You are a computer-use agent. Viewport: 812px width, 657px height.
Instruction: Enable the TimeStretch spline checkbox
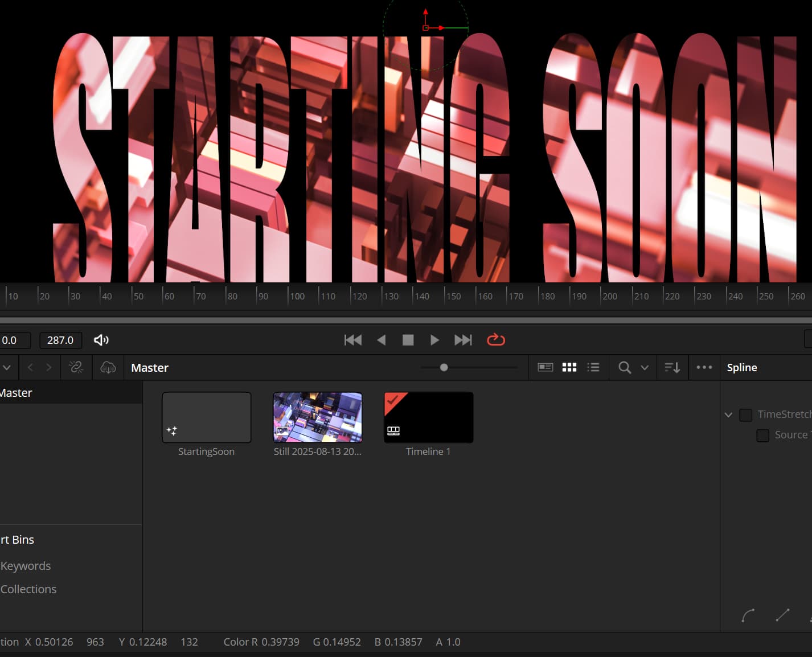point(745,414)
